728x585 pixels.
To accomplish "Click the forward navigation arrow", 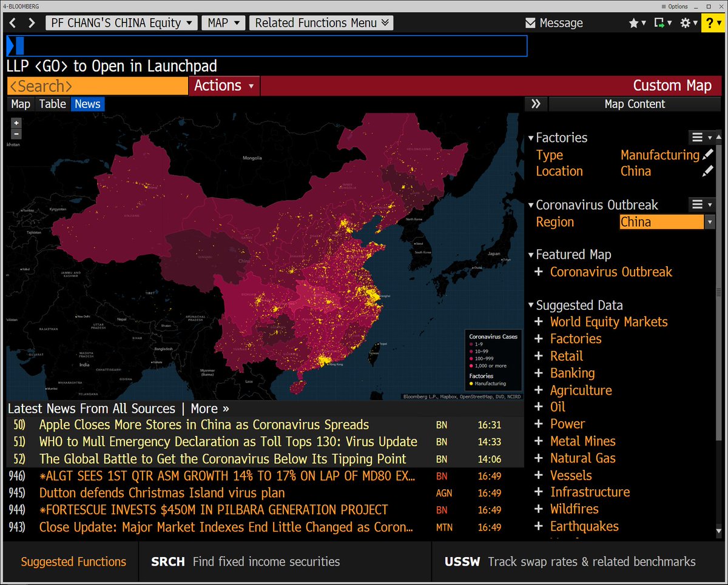I will 30,23.
